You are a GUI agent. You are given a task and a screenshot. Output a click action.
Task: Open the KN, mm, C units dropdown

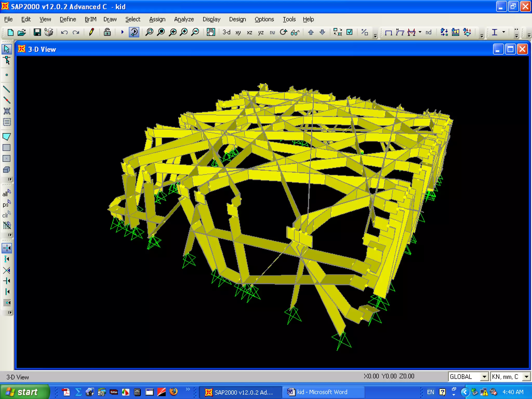coord(526,376)
